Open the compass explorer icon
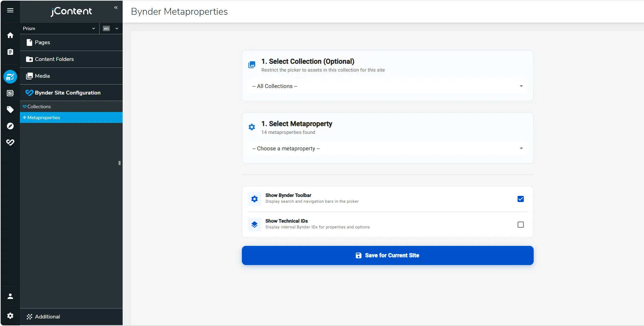The image size is (644, 326). (x=10, y=126)
